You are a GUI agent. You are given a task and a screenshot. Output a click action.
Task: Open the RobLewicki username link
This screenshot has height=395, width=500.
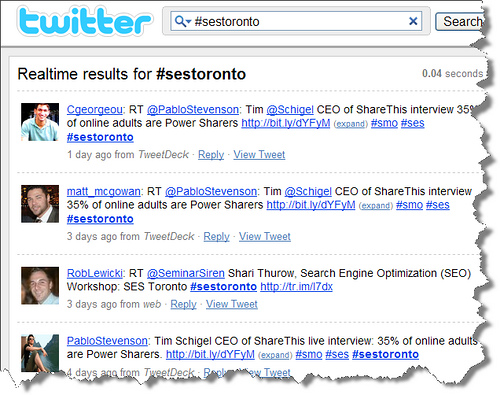click(x=95, y=273)
